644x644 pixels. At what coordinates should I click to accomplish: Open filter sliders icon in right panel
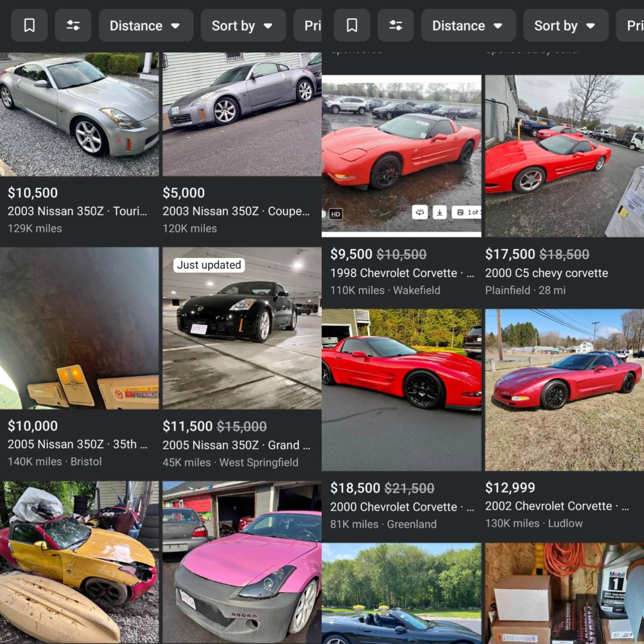pos(395,25)
